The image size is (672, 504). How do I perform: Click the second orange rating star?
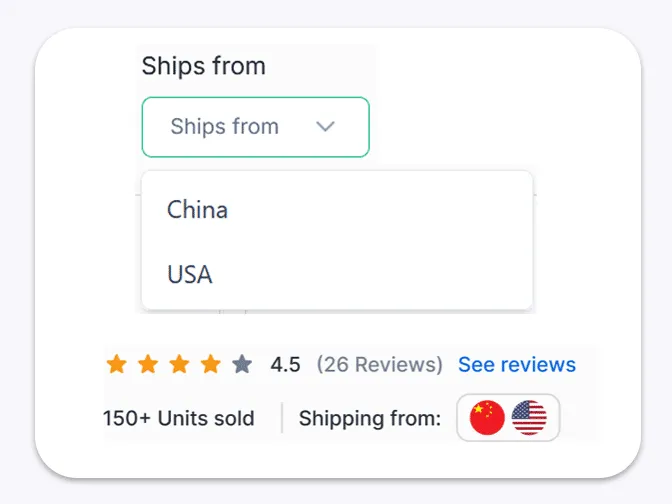pyautogui.click(x=148, y=364)
